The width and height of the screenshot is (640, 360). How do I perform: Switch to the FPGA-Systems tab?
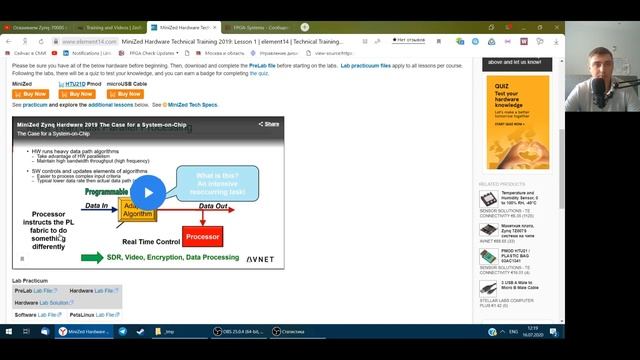(258, 28)
